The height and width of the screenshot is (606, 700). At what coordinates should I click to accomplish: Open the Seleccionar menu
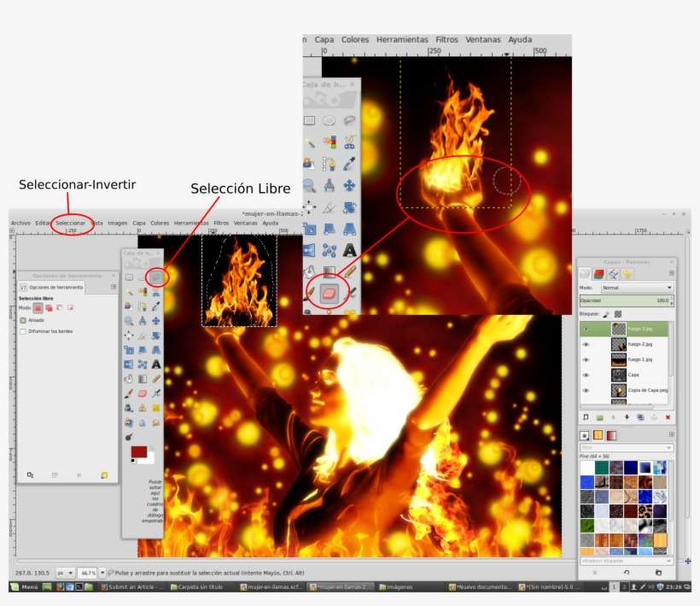click(x=69, y=222)
